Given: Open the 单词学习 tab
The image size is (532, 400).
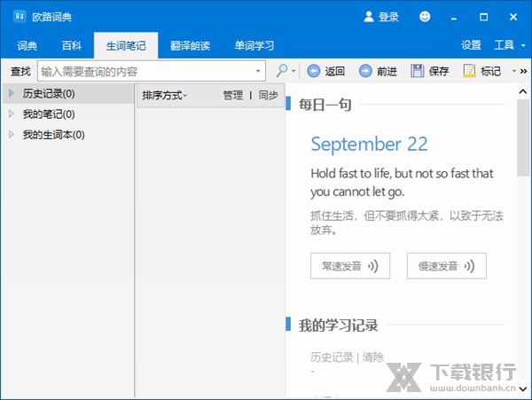Looking at the screenshot, I should click(x=254, y=45).
